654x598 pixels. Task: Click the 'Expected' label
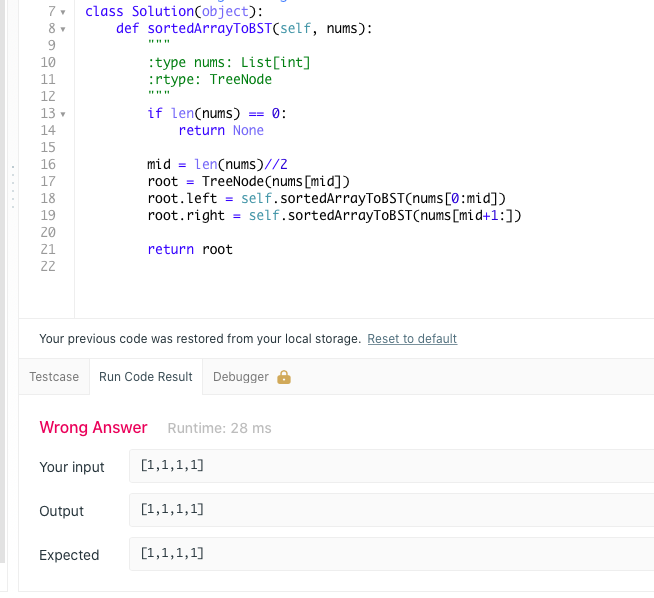[69, 555]
